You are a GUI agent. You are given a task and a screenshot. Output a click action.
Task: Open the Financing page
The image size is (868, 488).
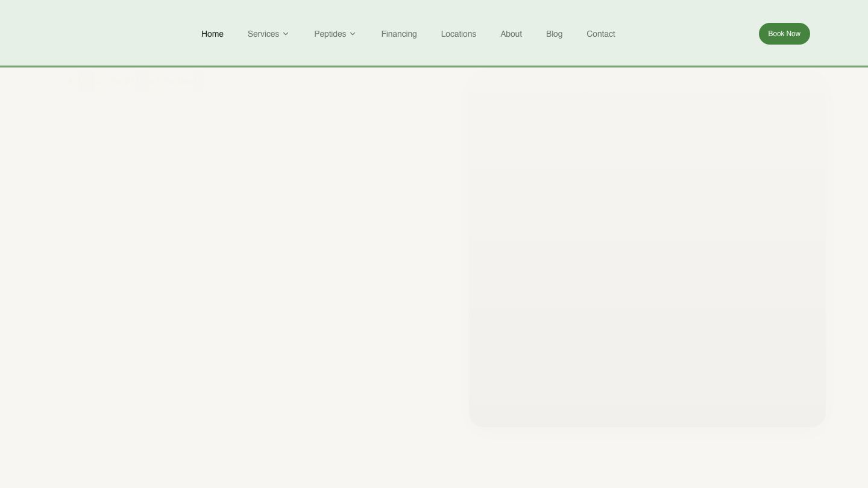[x=398, y=34]
